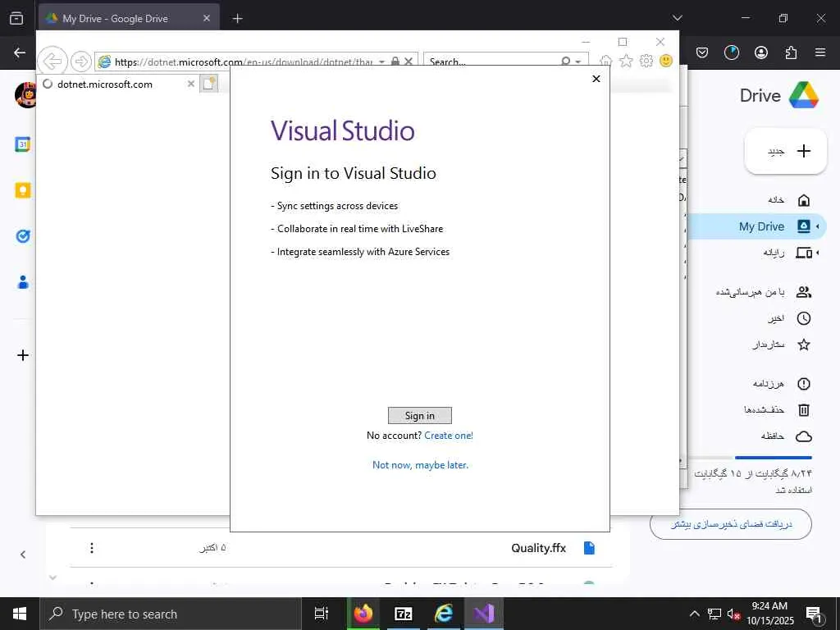Open Computers (رایانه) in Drive sidebar
840x630 pixels.
788,253
